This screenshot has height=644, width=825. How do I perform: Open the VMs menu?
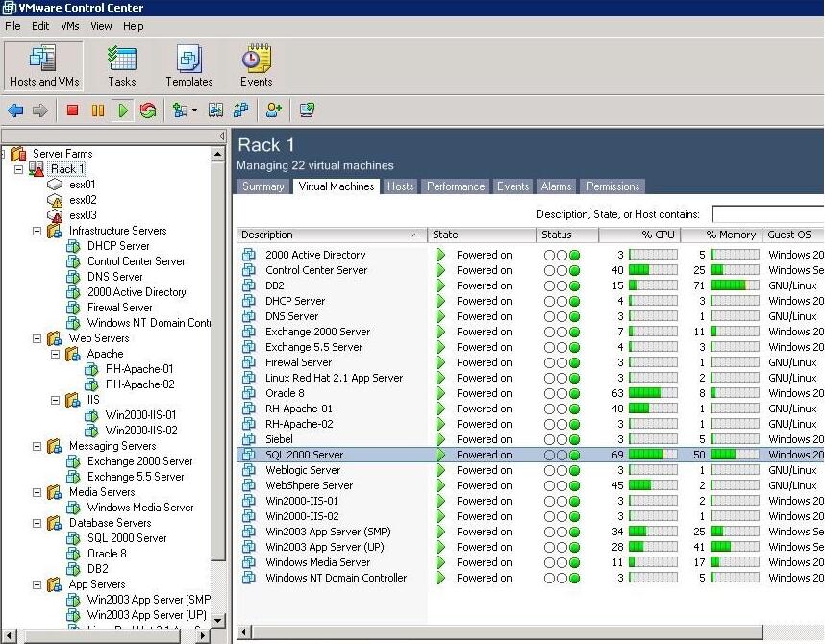coord(70,26)
